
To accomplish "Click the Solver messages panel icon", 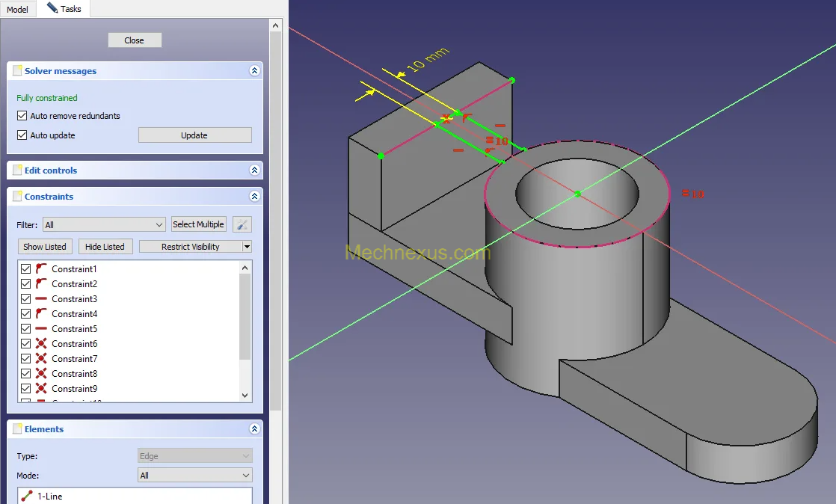I will [17, 70].
